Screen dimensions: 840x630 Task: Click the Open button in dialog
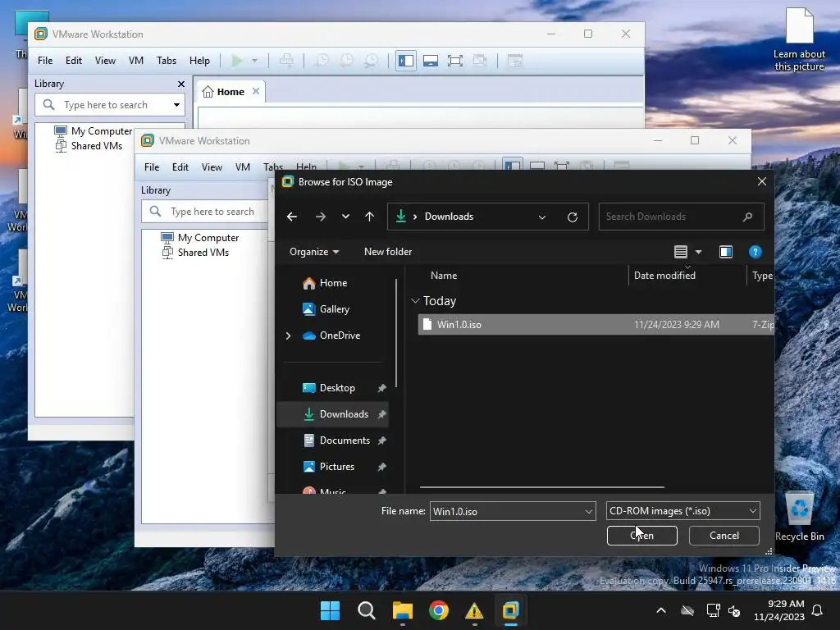641,536
